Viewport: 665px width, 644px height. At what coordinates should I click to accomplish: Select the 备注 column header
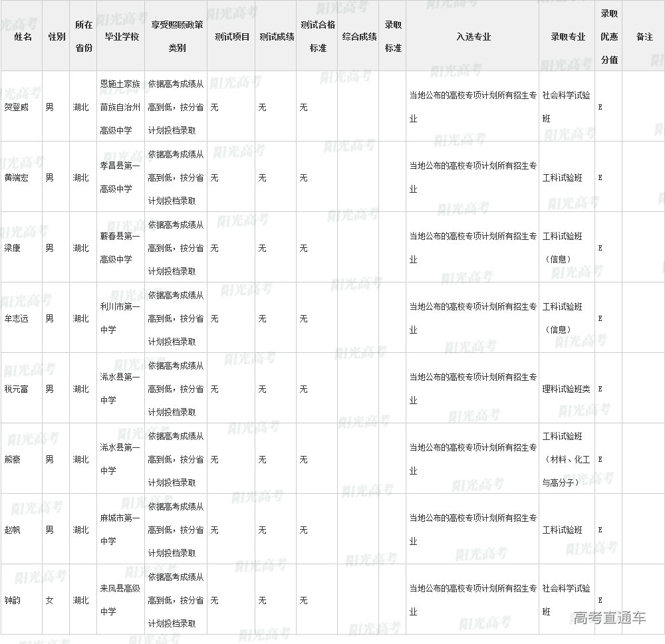click(644, 37)
